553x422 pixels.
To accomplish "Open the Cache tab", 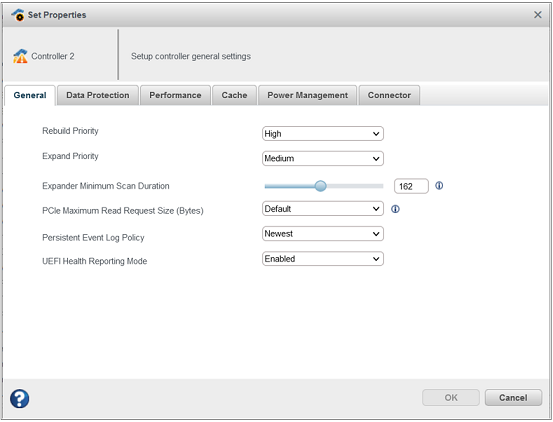I will click(234, 95).
